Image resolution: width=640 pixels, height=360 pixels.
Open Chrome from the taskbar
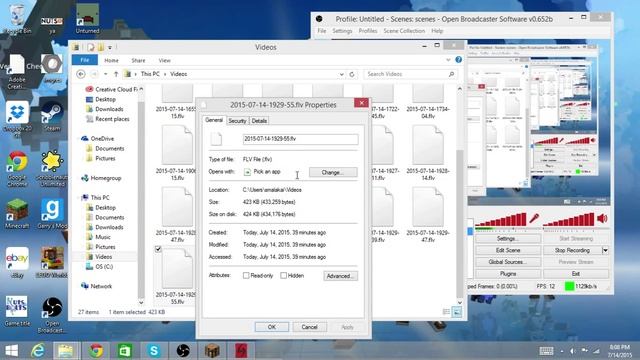[96, 351]
